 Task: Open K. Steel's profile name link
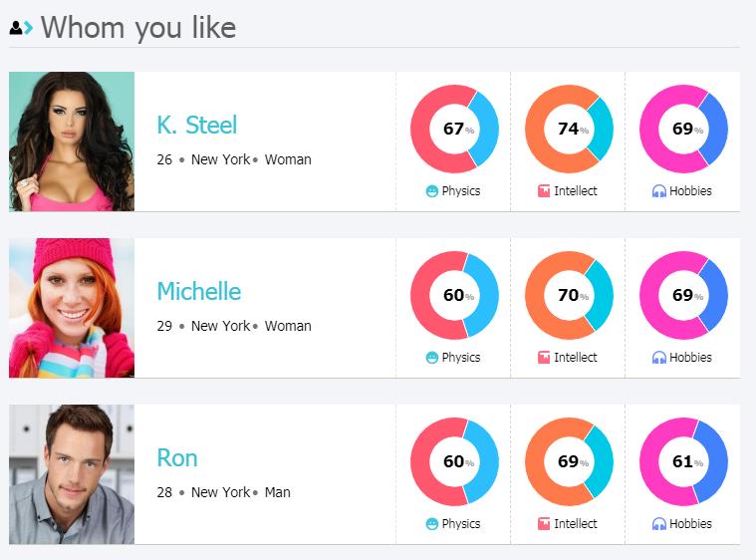196,126
